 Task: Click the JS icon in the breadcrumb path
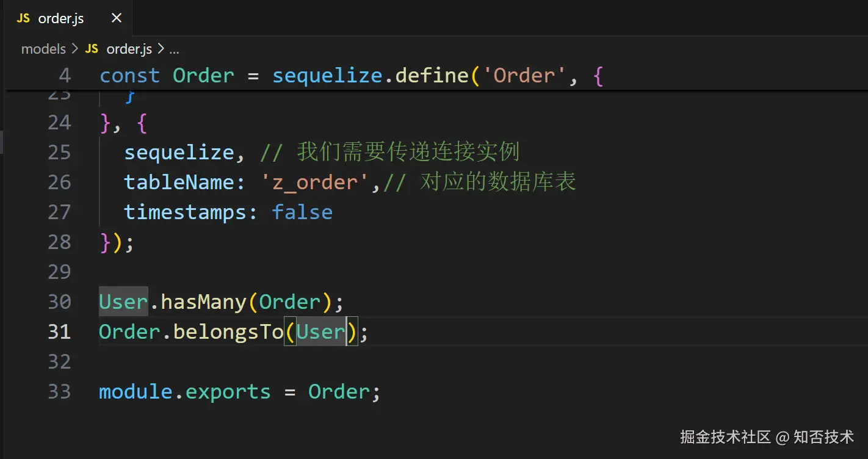pos(92,49)
